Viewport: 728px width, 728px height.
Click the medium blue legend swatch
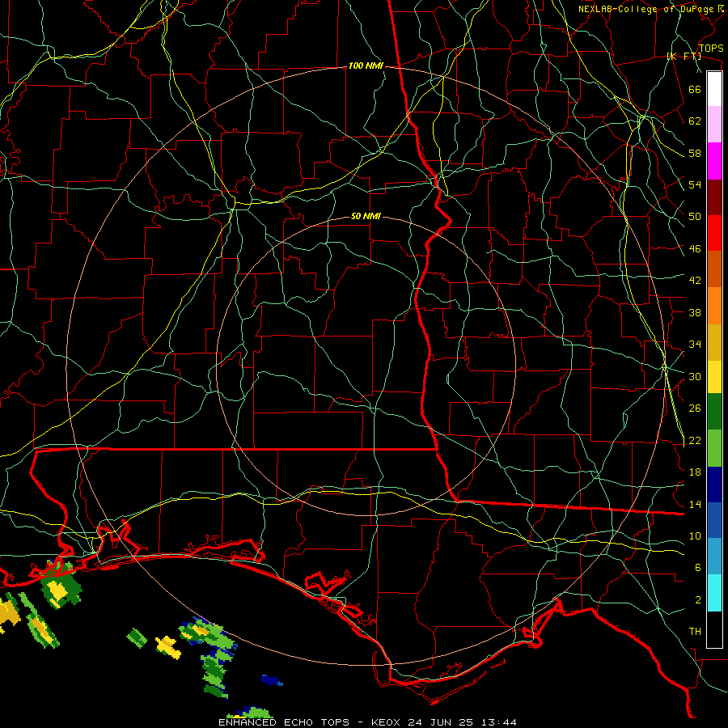(714, 520)
